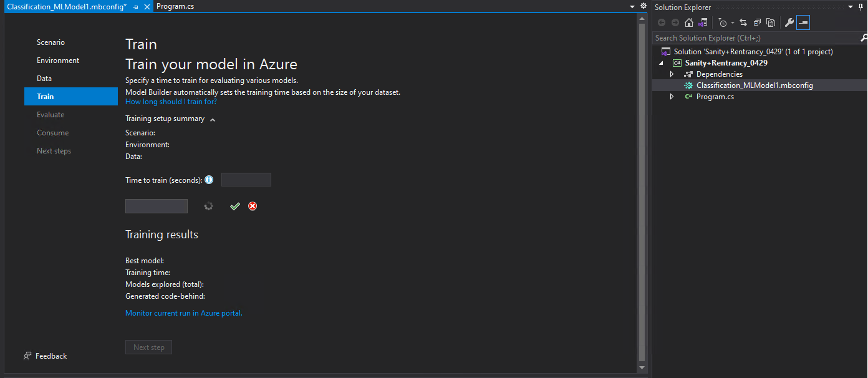The height and width of the screenshot is (378, 868).
Task: Click the red error X icon
Action: (x=253, y=206)
